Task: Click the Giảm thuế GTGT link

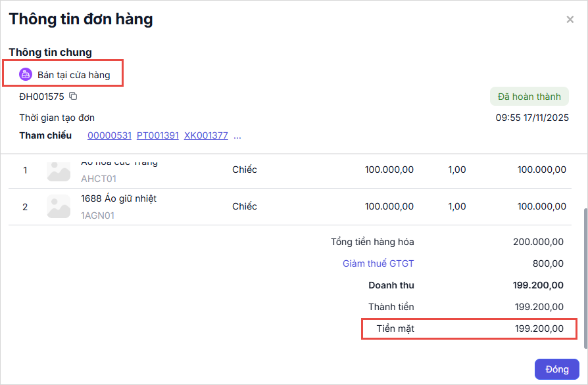Action: [378, 263]
